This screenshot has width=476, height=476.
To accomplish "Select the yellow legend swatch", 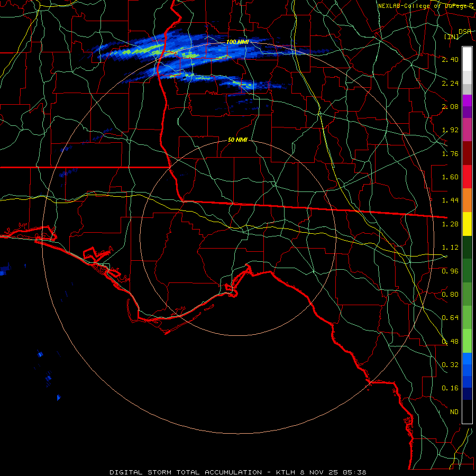I will tap(467, 224).
